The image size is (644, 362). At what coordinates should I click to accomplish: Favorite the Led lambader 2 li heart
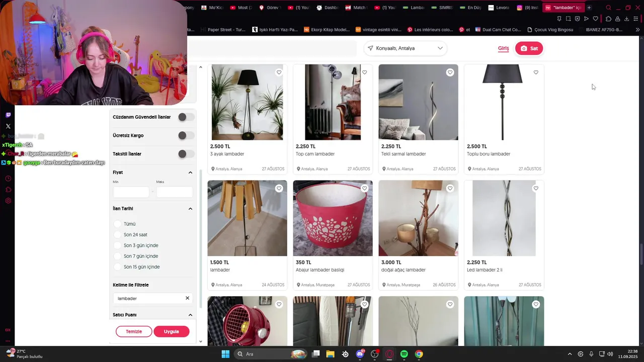(x=535, y=188)
